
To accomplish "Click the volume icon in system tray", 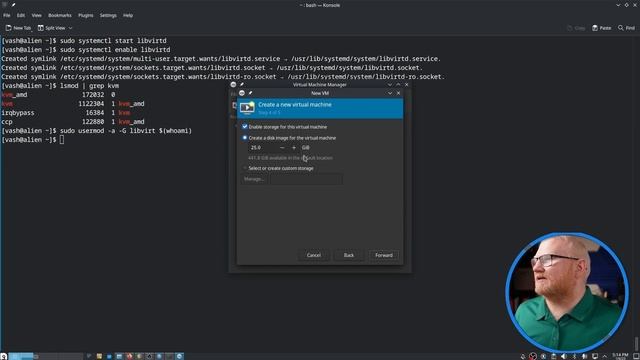I will [564, 356].
